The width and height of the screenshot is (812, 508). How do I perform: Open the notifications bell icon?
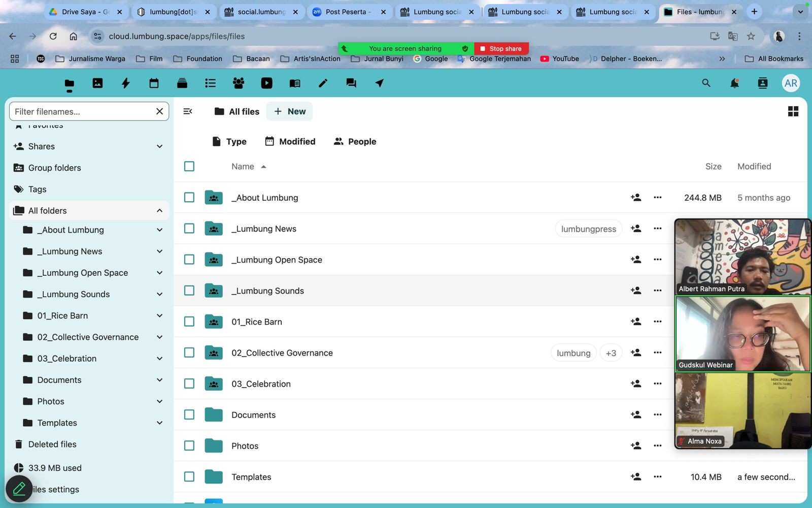click(x=734, y=83)
